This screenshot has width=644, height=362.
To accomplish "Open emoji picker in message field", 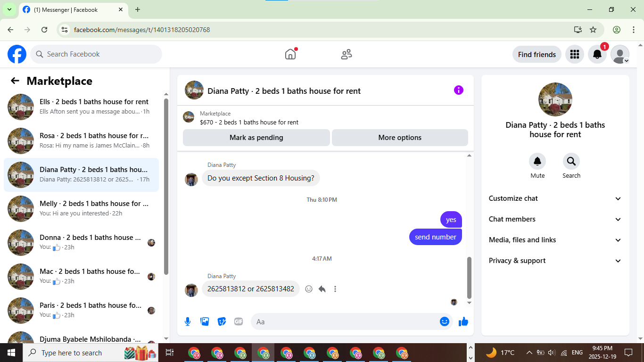I will tap(444, 321).
